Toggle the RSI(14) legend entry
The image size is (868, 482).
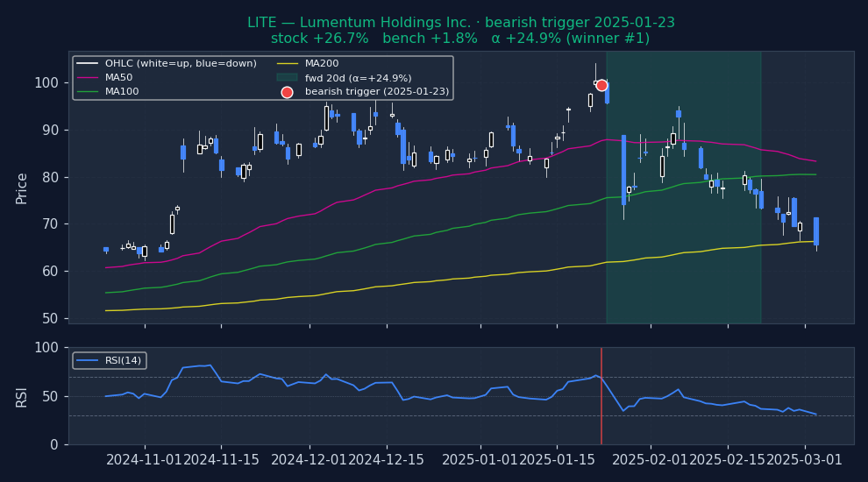pos(123,360)
